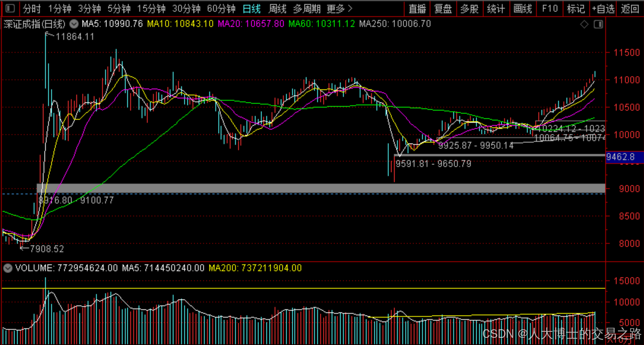Add to watchlist with +自选
Image resolution: width=644 pixels, height=345 pixels.
click(x=603, y=9)
